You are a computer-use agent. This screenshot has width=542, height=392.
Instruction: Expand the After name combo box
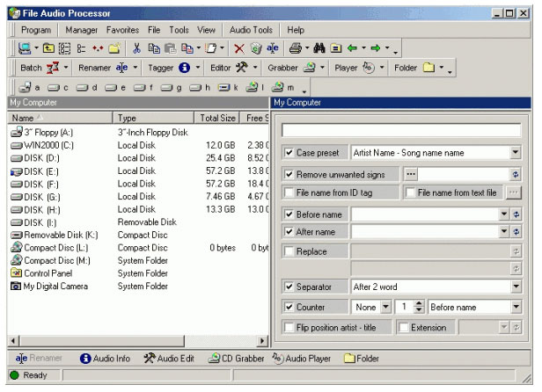coord(504,231)
